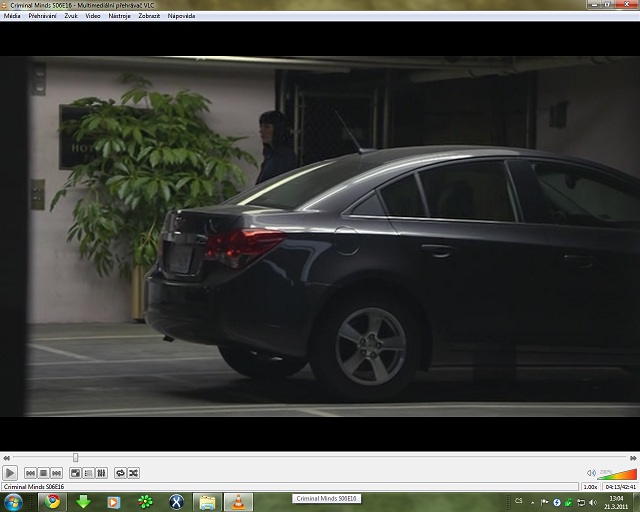The image size is (640, 512).
Task: Launch Google Chrome from the taskbar
Action: [52, 502]
